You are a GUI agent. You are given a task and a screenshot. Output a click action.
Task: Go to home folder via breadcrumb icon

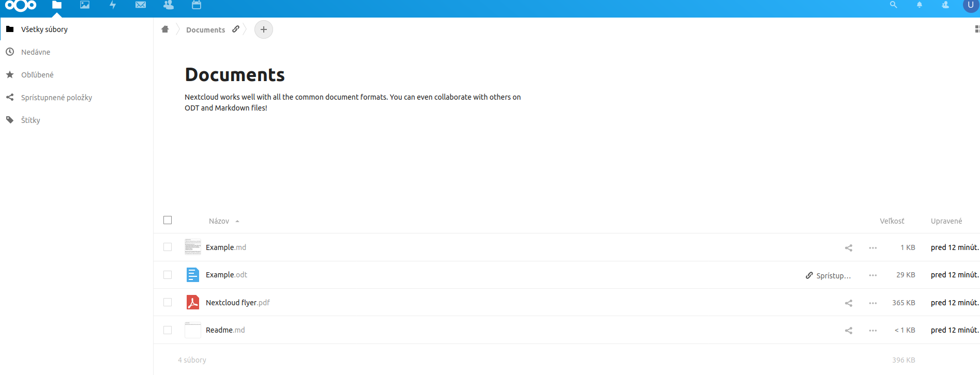point(165,29)
